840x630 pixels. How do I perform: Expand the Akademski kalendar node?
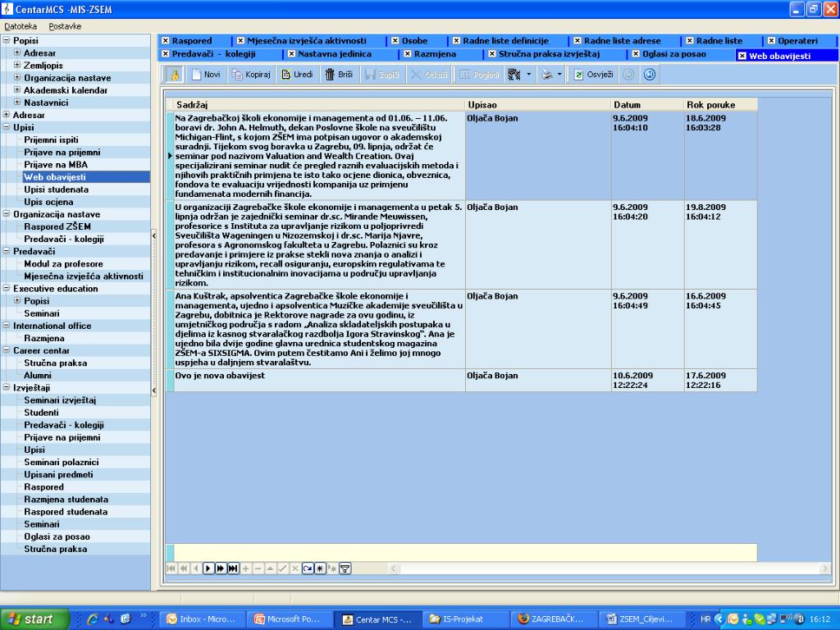tap(17, 89)
